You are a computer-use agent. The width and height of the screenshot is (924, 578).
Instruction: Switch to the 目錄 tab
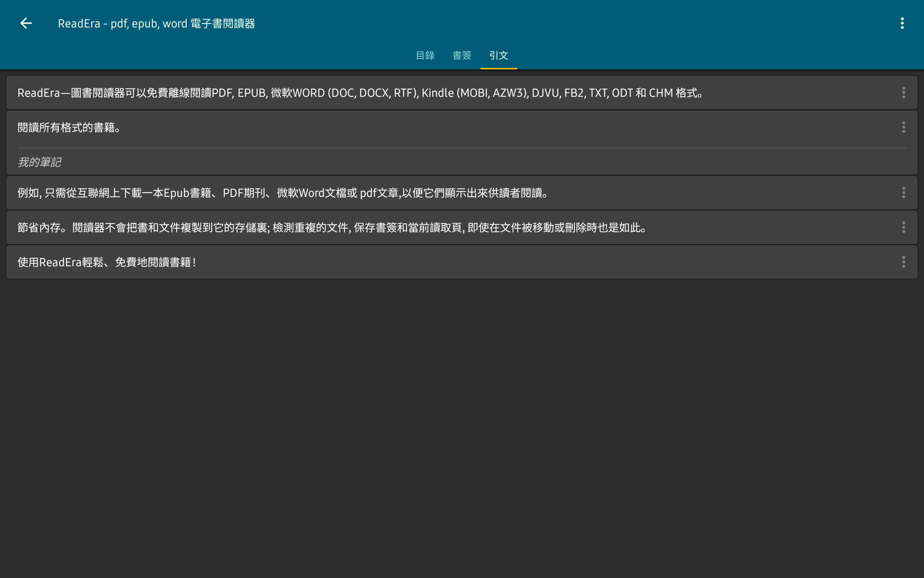[425, 55]
